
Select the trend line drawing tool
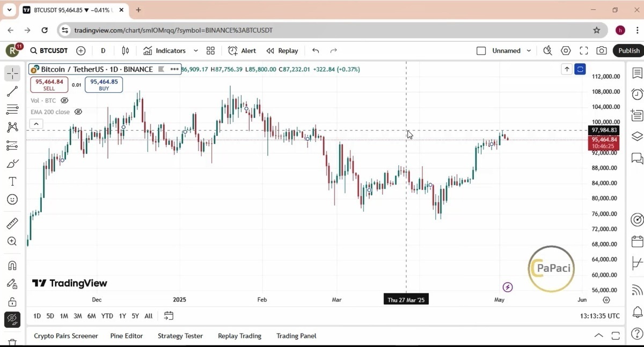(12, 92)
